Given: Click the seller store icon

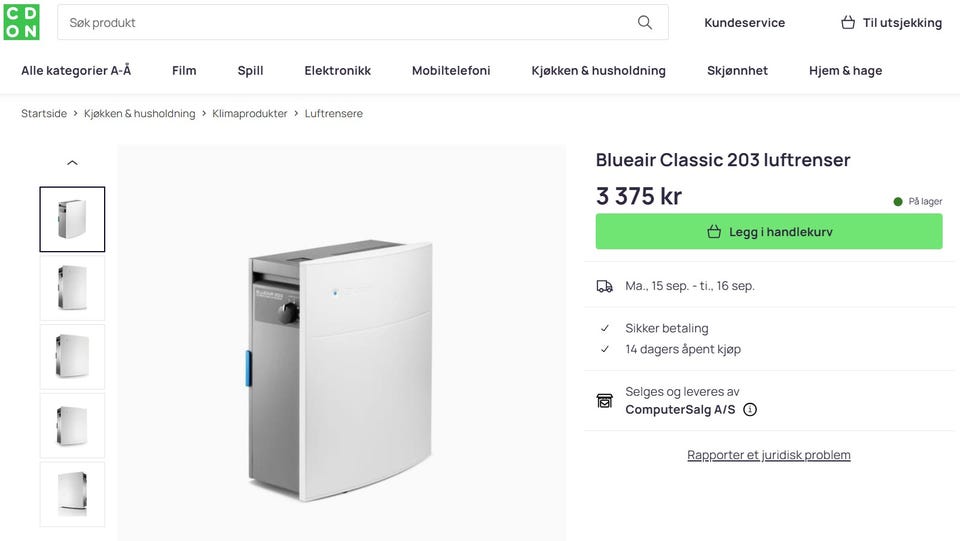Looking at the screenshot, I should point(604,401).
